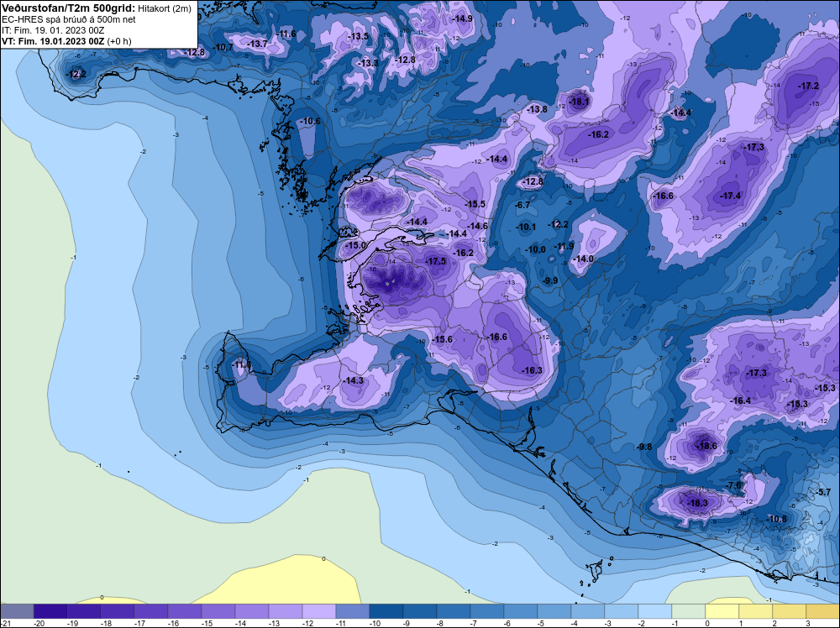Screen dimensions: 840x628
Task: Click the pale yellow legend swatch between 0 and 1
Action: coord(722,611)
